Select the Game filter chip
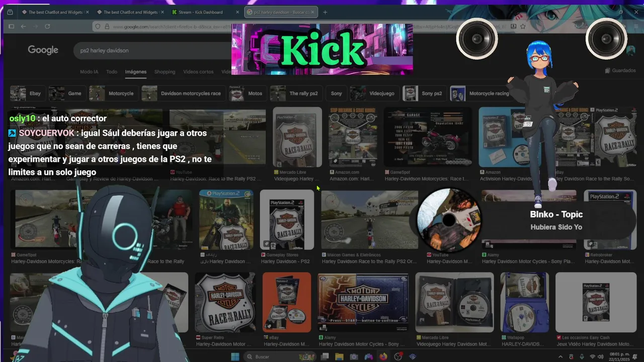Image resolution: width=644 pixels, height=362 pixels. (67, 94)
